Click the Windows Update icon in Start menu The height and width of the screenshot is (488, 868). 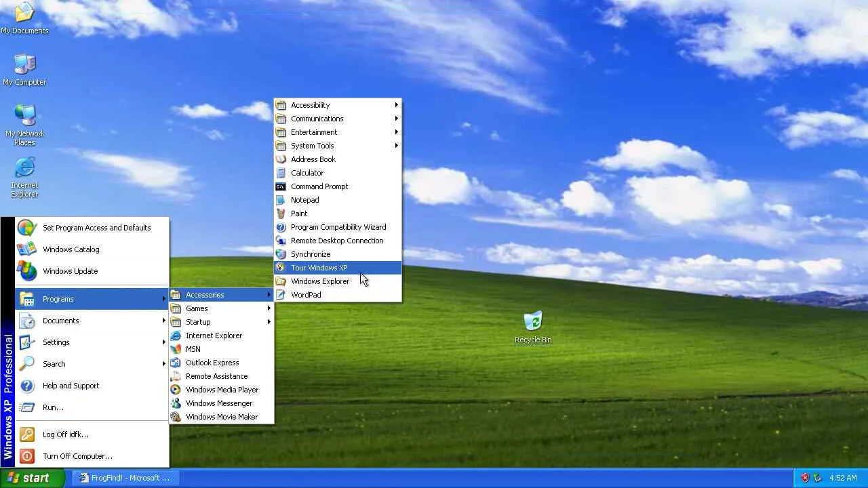tap(27, 271)
